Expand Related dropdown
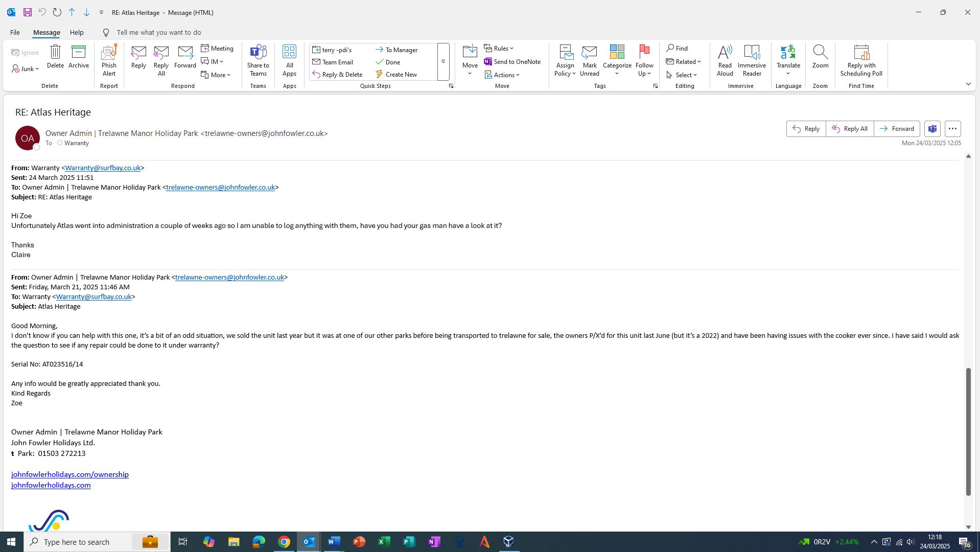This screenshot has height=552, width=980. point(684,61)
